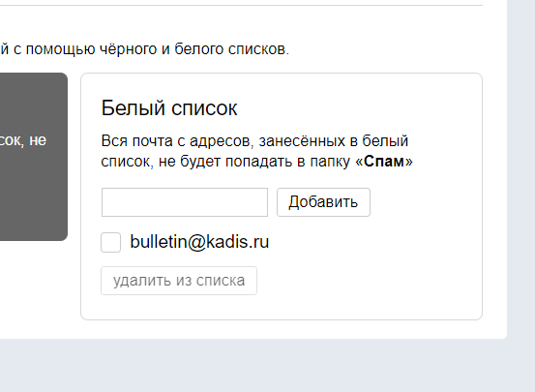Click the word 'список' in the Белый список title
535x392 pixels.
pos(204,109)
